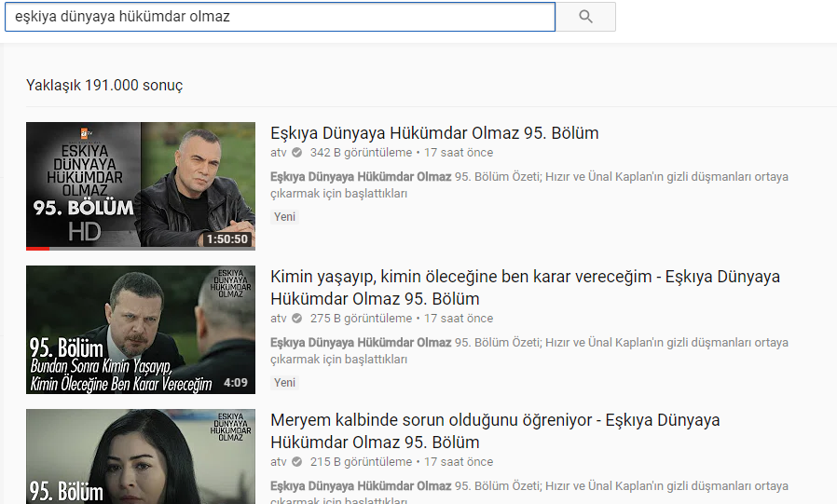Click verified badge beside atv on first result
The image size is (837, 504).
tap(297, 153)
